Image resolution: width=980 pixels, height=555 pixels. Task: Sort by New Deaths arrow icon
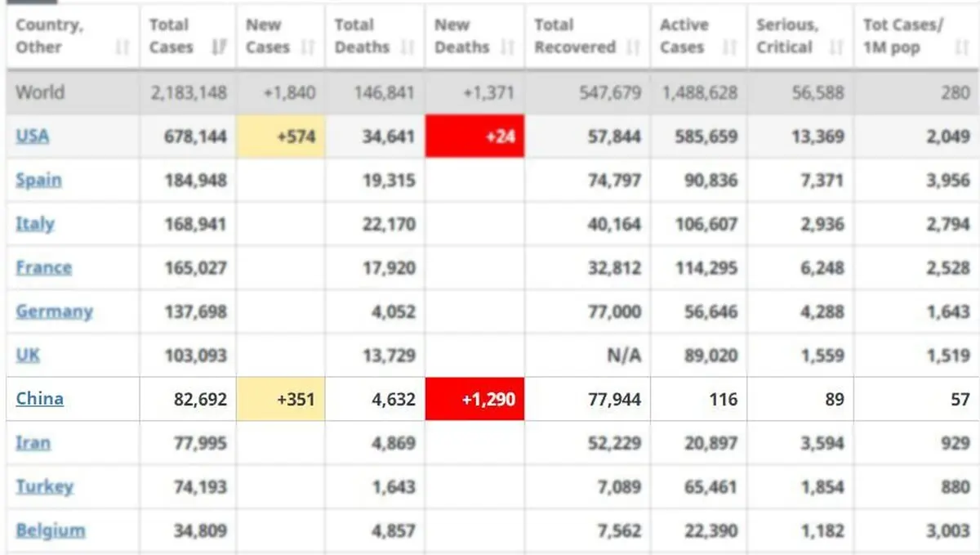coord(507,47)
